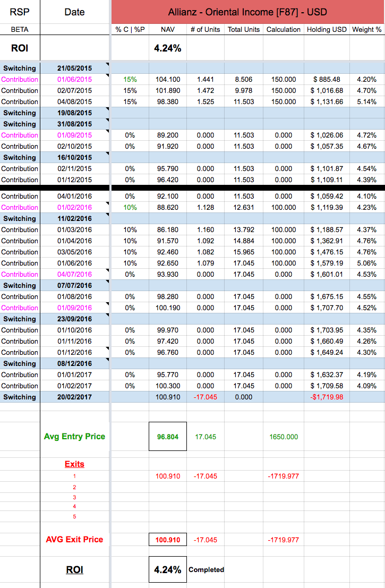
Task: Select NAV value 92.460
Action: 168,252
